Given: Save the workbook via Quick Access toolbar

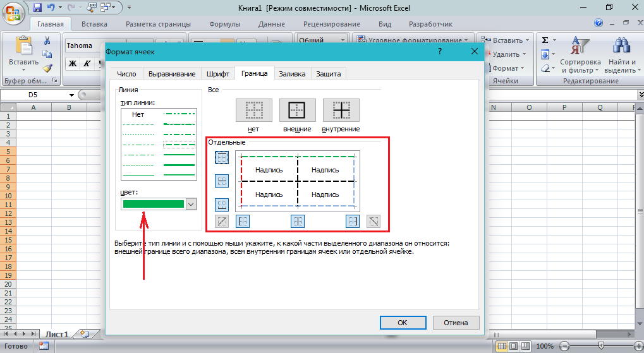Looking at the screenshot, I should point(37,8).
